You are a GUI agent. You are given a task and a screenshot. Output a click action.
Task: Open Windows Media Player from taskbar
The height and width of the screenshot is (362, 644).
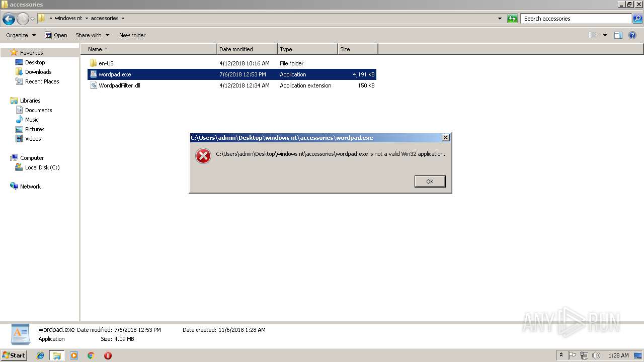click(x=74, y=355)
